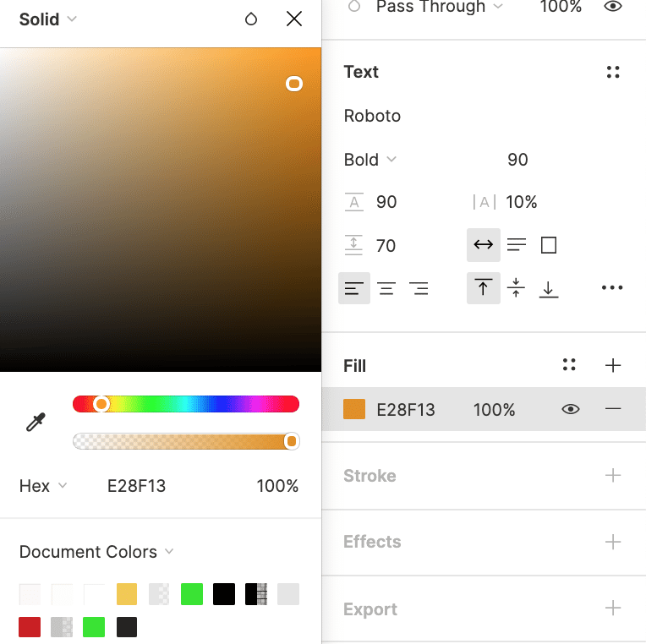Select the red document color swatch
The image size is (646, 644).
tap(30, 627)
